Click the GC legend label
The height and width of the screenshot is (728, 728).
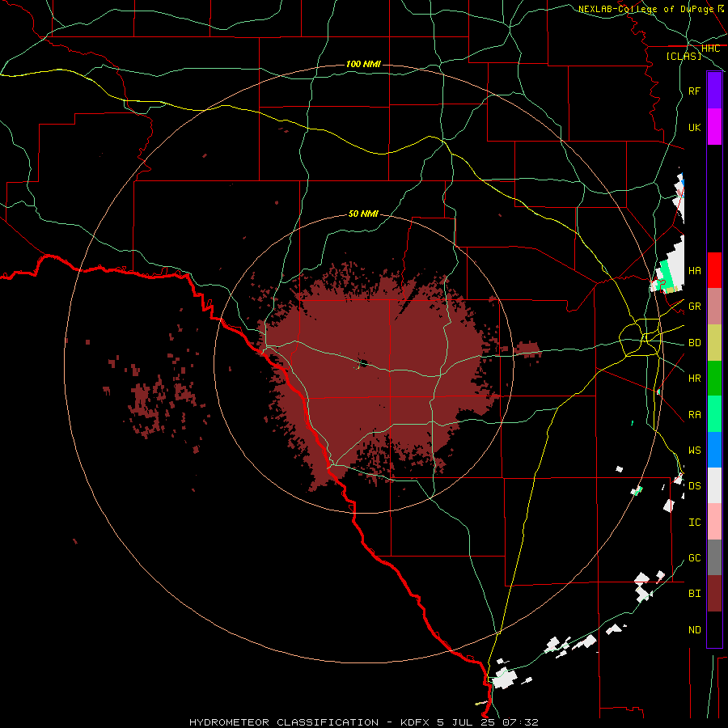tap(694, 558)
